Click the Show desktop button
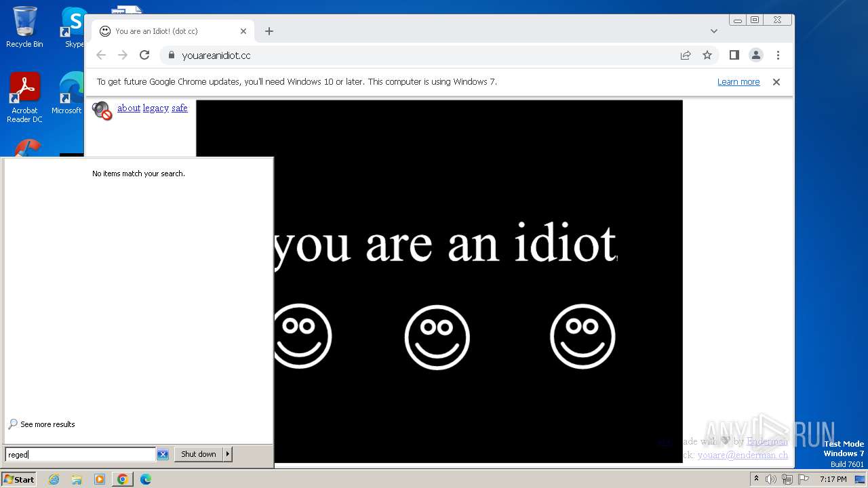 pyautogui.click(x=860, y=479)
